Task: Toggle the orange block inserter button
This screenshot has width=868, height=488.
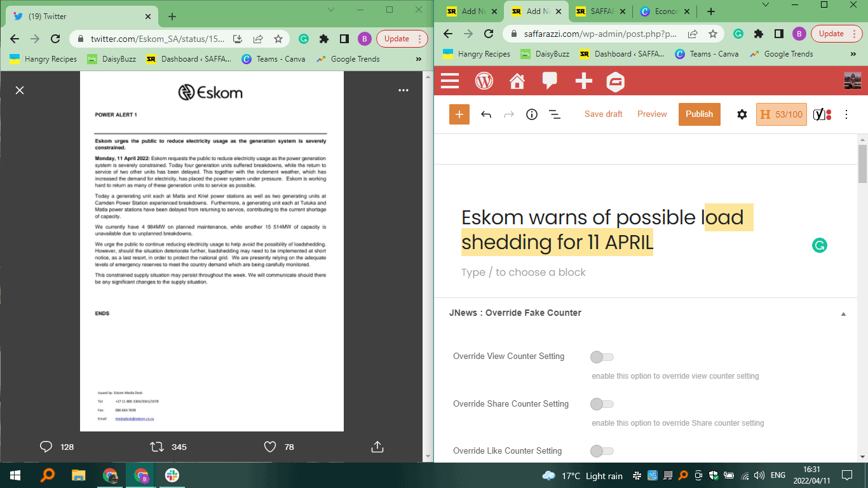Action: point(459,114)
